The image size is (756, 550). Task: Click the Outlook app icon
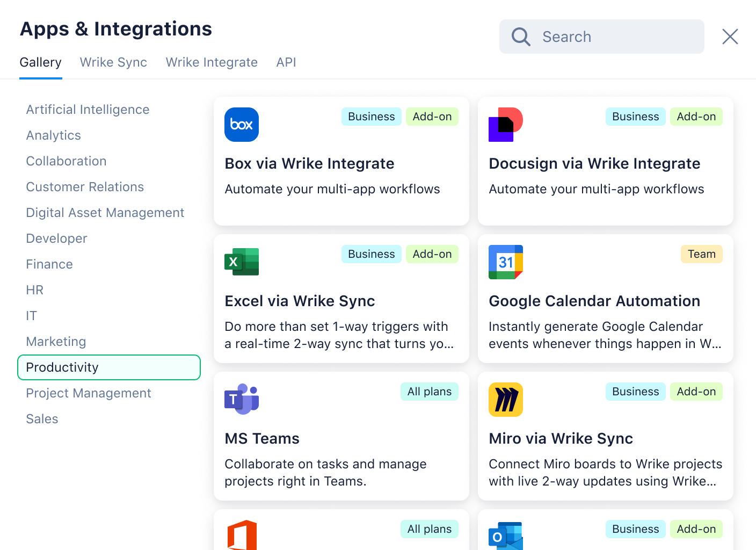tap(505, 536)
